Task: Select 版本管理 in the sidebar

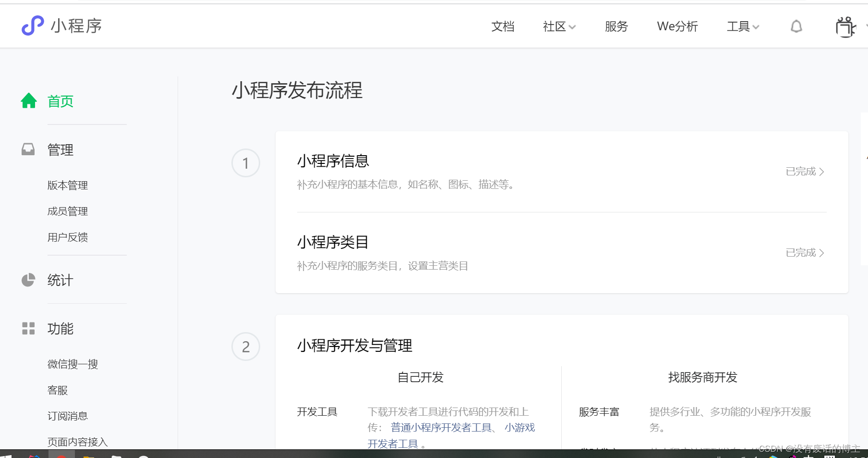Action: tap(67, 185)
